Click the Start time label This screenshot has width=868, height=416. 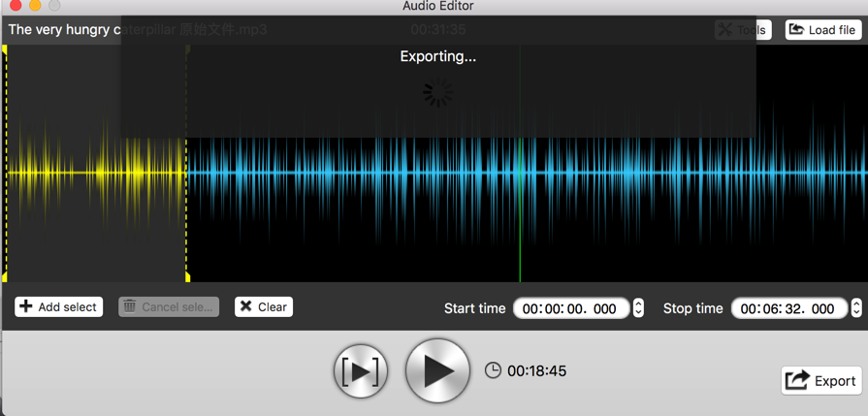(474, 308)
